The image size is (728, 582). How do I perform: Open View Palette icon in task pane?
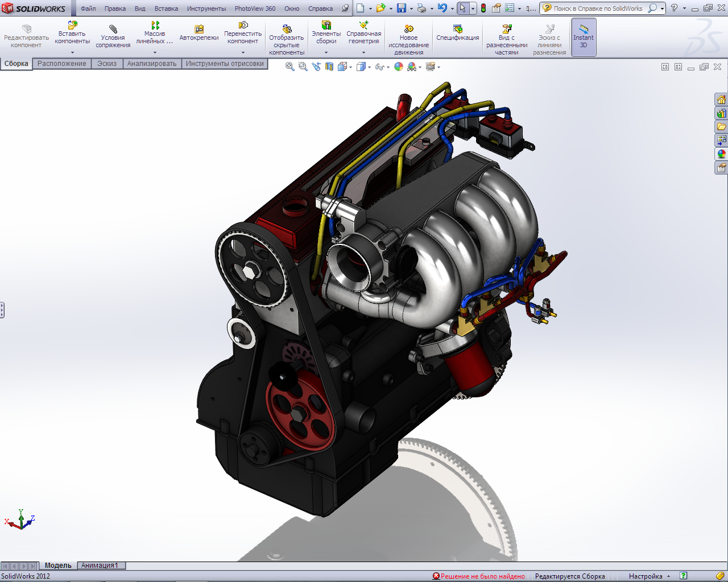click(721, 140)
